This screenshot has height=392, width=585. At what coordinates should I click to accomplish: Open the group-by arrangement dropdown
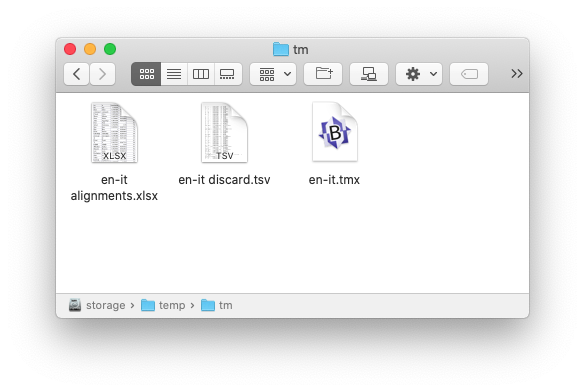coord(273,74)
